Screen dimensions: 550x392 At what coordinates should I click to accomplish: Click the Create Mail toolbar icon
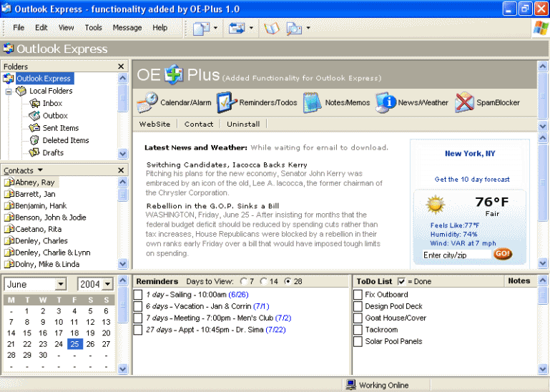[x=202, y=28]
